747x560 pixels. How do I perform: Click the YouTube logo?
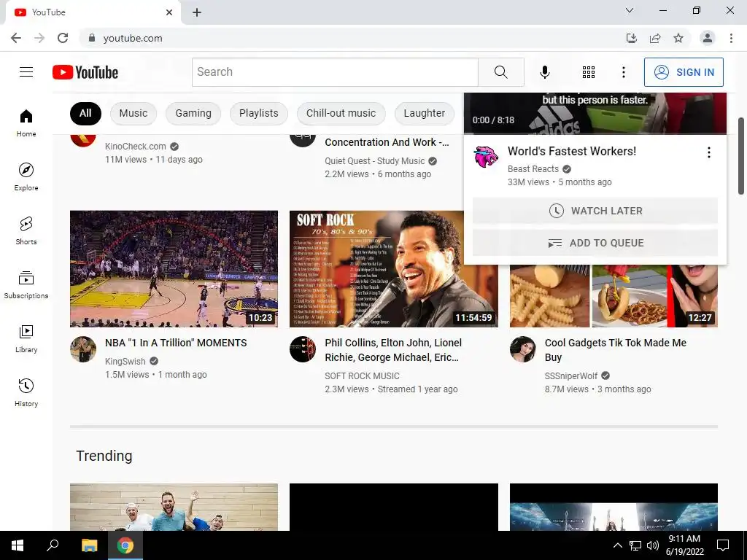click(85, 72)
